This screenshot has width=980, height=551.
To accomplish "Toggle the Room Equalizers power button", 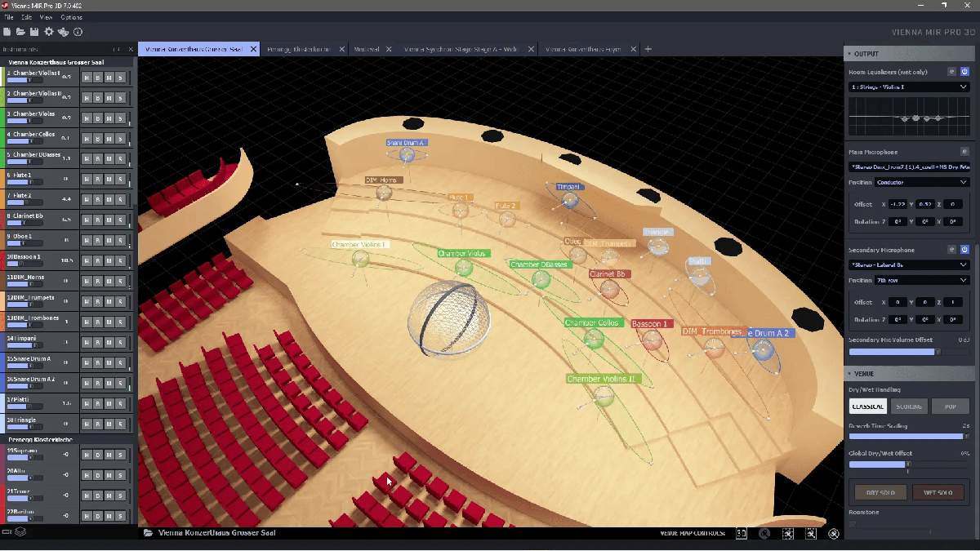I will tap(964, 72).
